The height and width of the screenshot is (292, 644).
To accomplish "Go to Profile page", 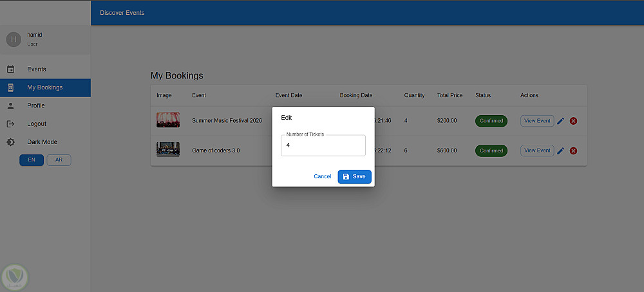I will coord(45,106).
